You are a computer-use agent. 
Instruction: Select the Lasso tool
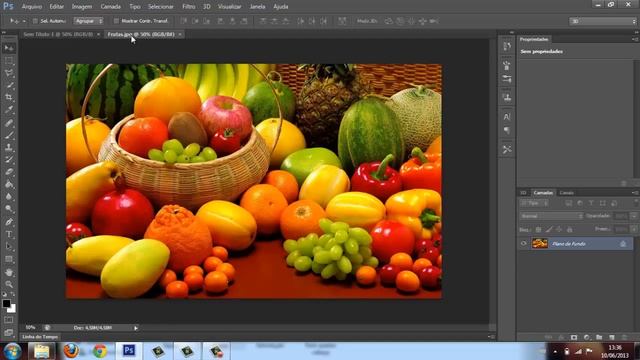click(x=9, y=73)
